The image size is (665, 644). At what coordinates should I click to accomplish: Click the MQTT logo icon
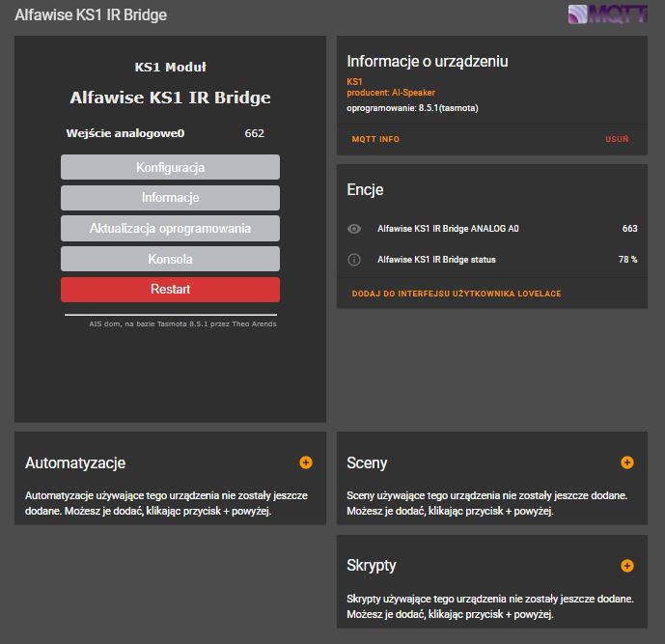click(607, 14)
